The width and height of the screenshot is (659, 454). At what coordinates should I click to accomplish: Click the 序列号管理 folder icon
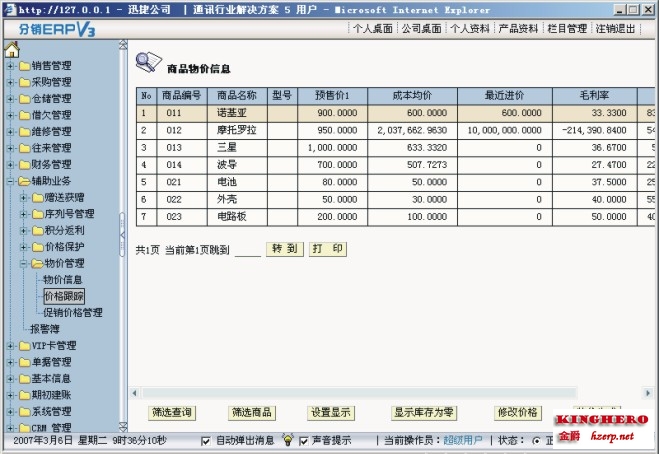pyautogui.click(x=38, y=214)
